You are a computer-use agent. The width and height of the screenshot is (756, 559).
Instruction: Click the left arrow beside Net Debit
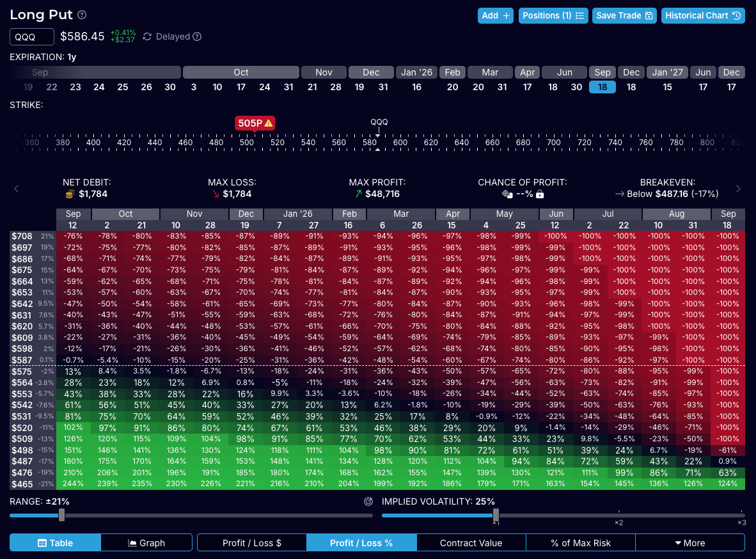(17, 188)
